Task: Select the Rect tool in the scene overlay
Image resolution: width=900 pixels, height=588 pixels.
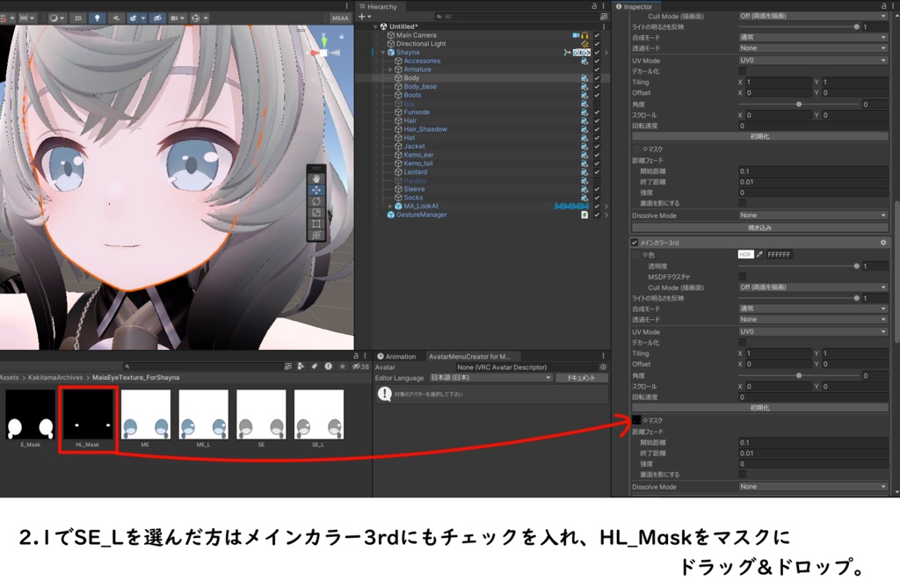Action: click(x=316, y=223)
